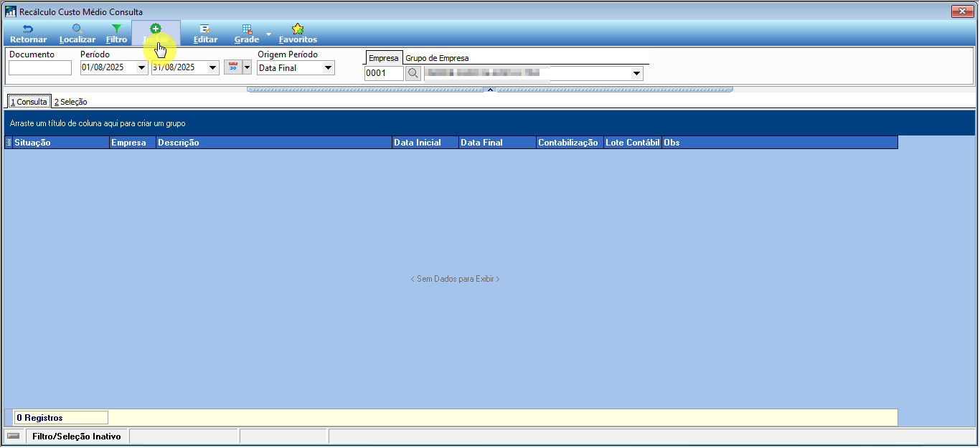
Task: Open the Localizar search tool
Action: (x=77, y=33)
